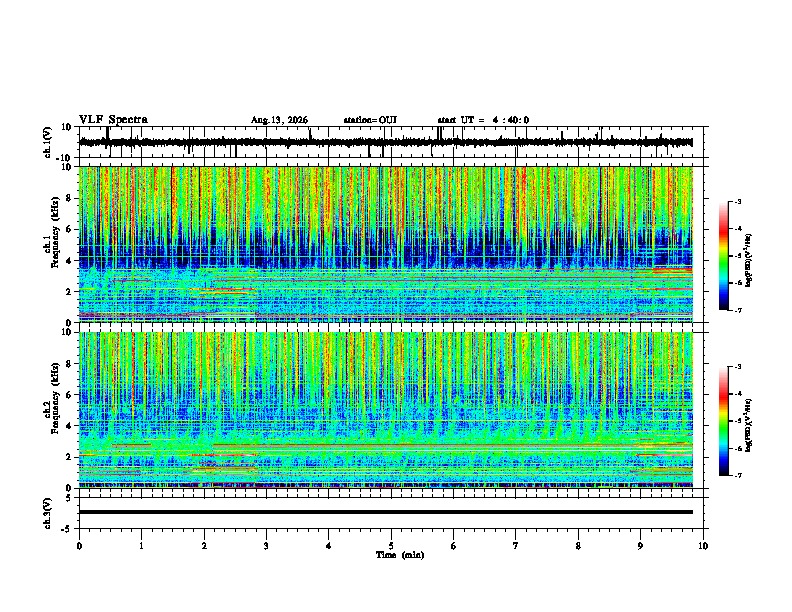Click the station=OUJ label

tap(370, 120)
